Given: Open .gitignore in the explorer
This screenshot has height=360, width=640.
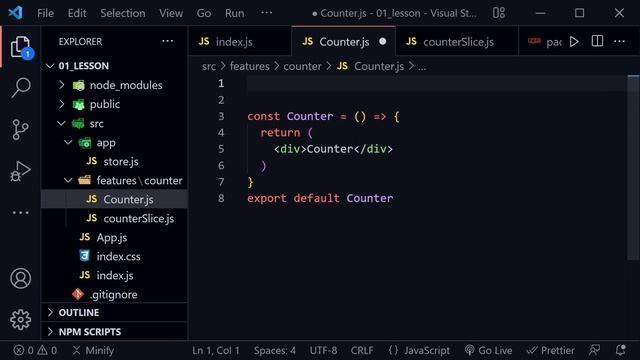Looking at the screenshot, I should pos(114,294).
